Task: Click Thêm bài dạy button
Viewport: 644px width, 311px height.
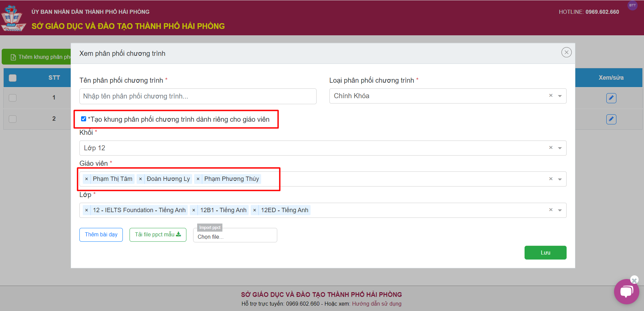Action: click(x=101, y=235)
